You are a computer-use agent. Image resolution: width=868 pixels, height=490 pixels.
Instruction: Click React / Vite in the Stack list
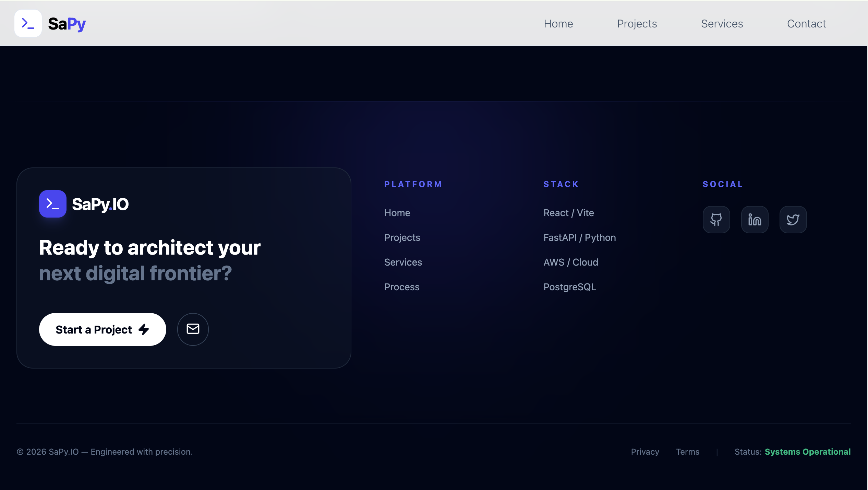(569, 213)
